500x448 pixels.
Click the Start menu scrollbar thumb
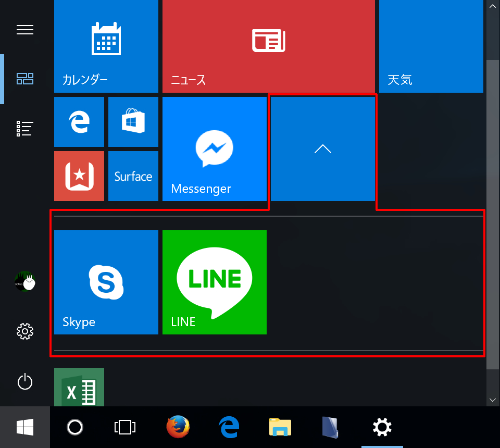pyautogui.click(x=493, y=214)
